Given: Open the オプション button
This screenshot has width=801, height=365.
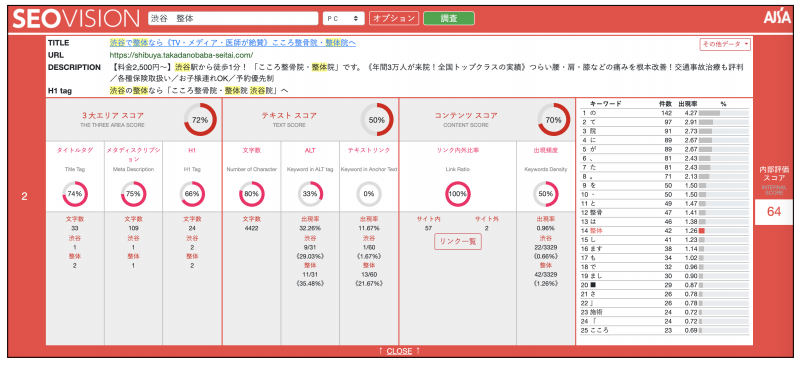Looking at the screenshot, I should (x=394, y=18).
